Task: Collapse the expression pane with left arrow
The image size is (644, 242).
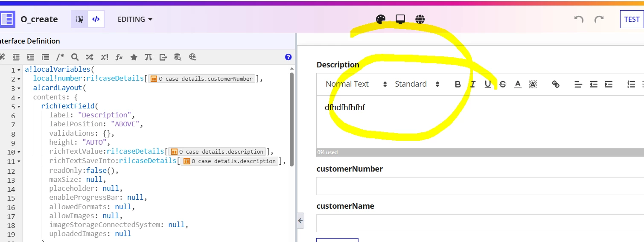Action: pos(300,221)
